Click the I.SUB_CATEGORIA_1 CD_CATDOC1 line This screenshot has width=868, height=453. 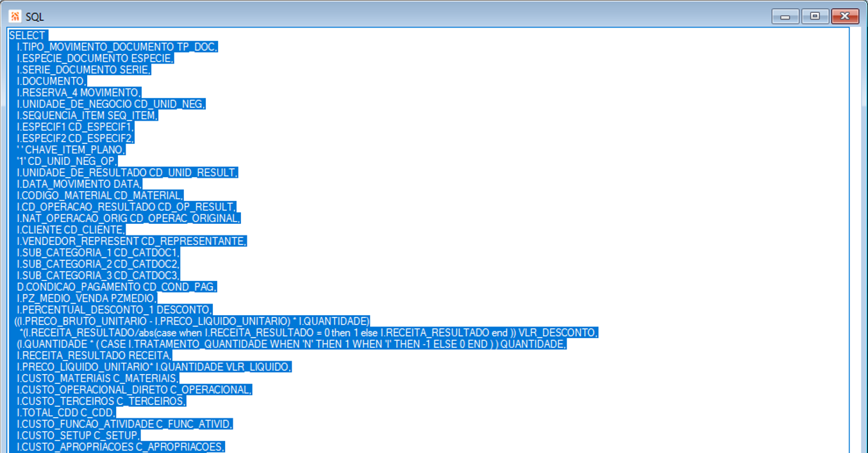pyautogui.click(x=99, y=252)
